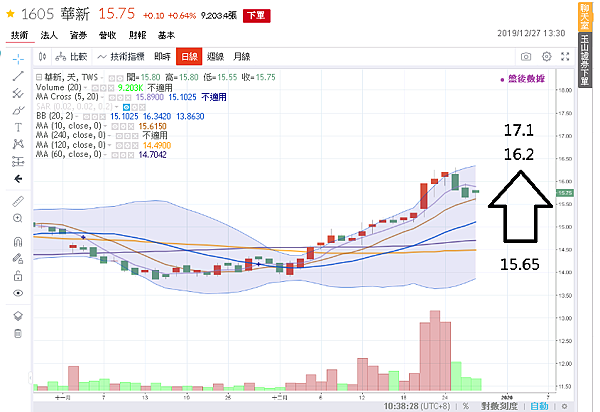Open settings for Volume (20) indicator
The height and width of the screenshot is (412, 600).
(103, 88)
